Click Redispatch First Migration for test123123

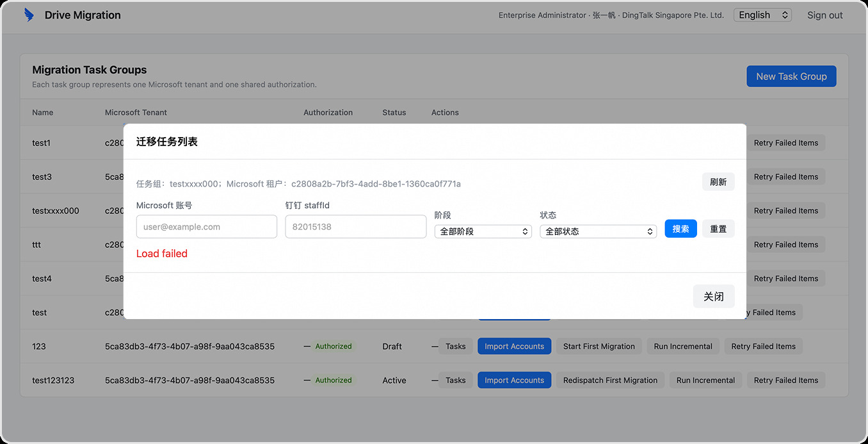[x=611, y=381]
